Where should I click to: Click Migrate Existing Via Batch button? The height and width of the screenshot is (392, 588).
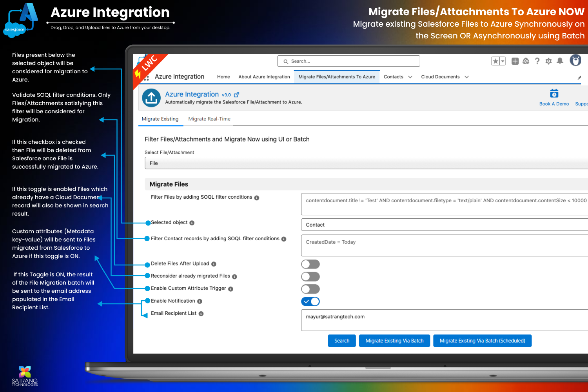[x=394, y=341]
